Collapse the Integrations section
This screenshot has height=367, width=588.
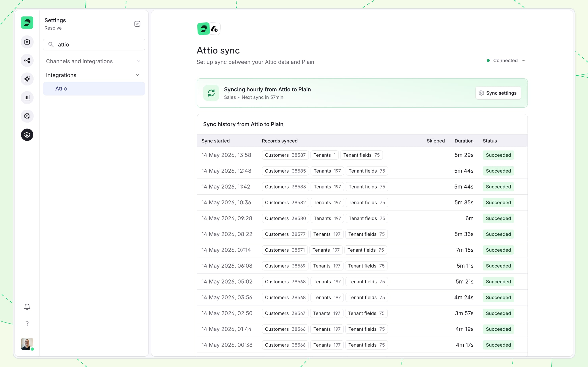94,75
